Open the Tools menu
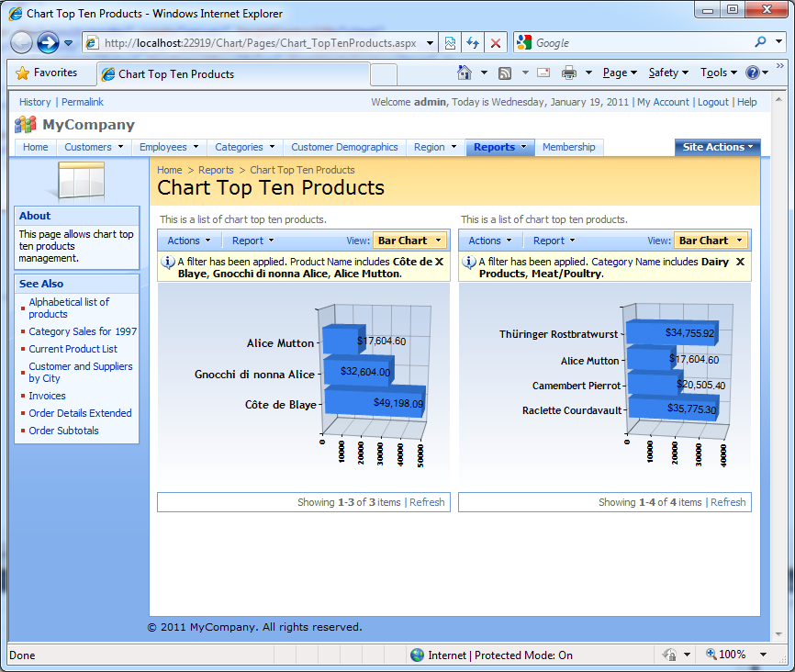Viewport: 795px width, 672px height. pyautogui.click(x=719, y=73)
